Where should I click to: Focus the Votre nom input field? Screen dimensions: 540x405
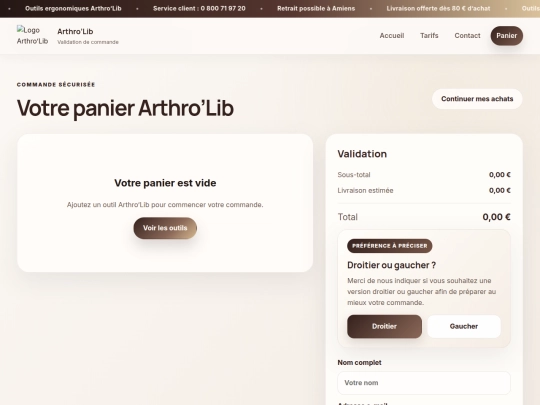(424, 383)
